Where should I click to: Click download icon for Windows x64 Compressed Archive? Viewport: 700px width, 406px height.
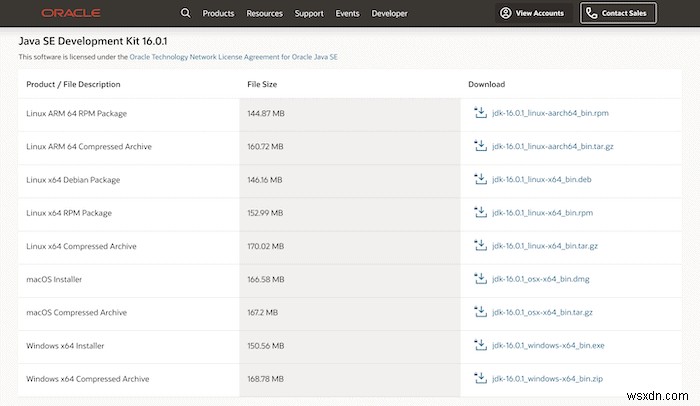tap(480, 378)
